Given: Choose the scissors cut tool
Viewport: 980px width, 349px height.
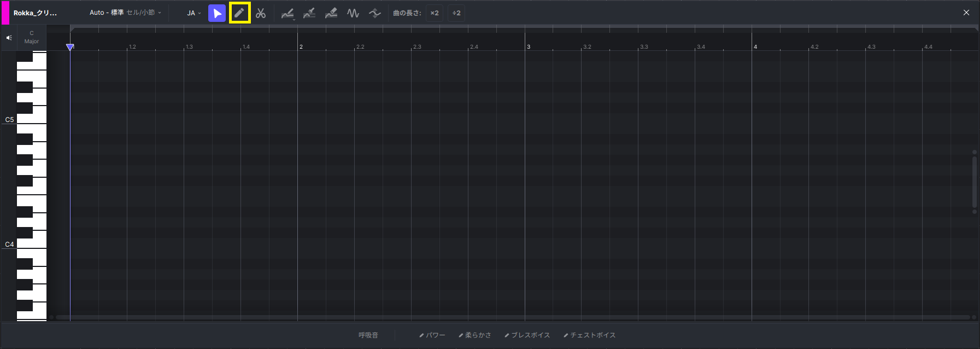Looking at the screenshot, I should click(261, 13).
